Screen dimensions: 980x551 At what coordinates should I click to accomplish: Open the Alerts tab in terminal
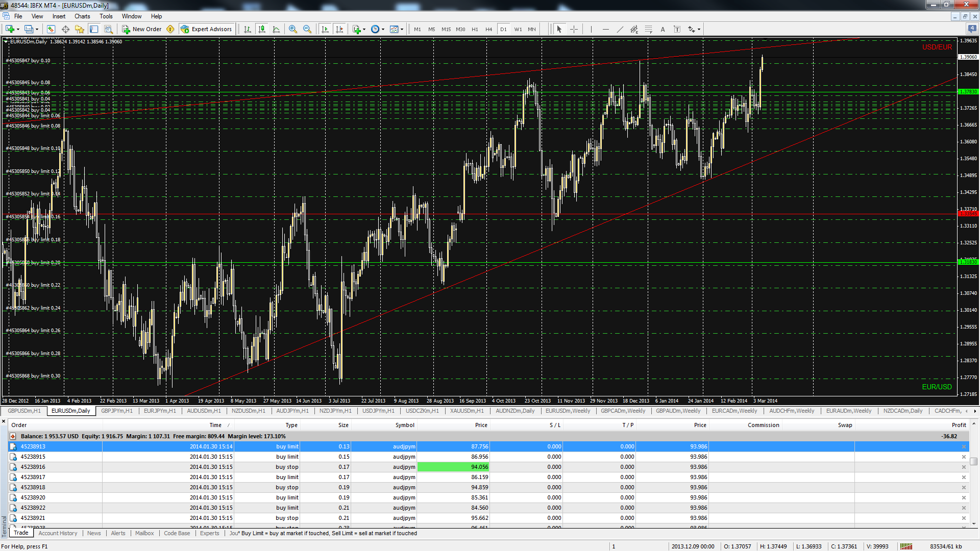point(118,533)
